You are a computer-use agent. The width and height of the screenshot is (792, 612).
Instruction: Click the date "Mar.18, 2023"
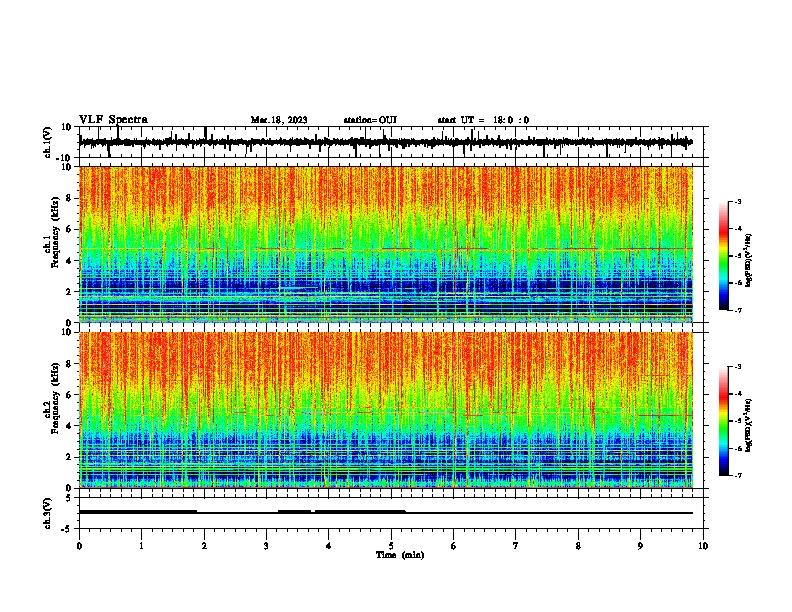[279, 120]
